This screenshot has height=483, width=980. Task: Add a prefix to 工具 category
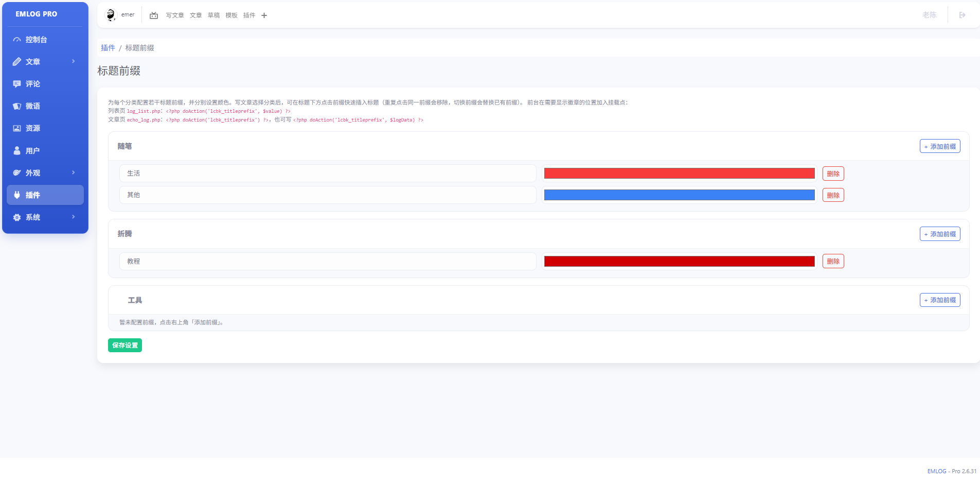click(940, 300)
